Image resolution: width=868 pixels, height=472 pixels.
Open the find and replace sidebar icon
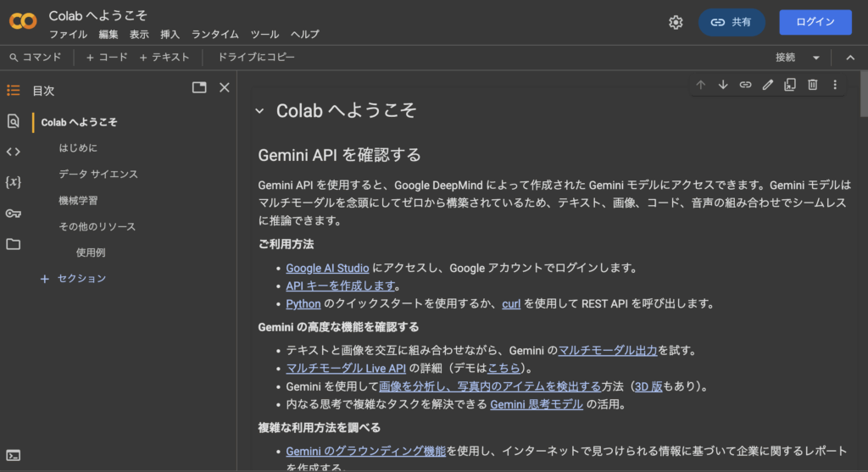(13, 121)
